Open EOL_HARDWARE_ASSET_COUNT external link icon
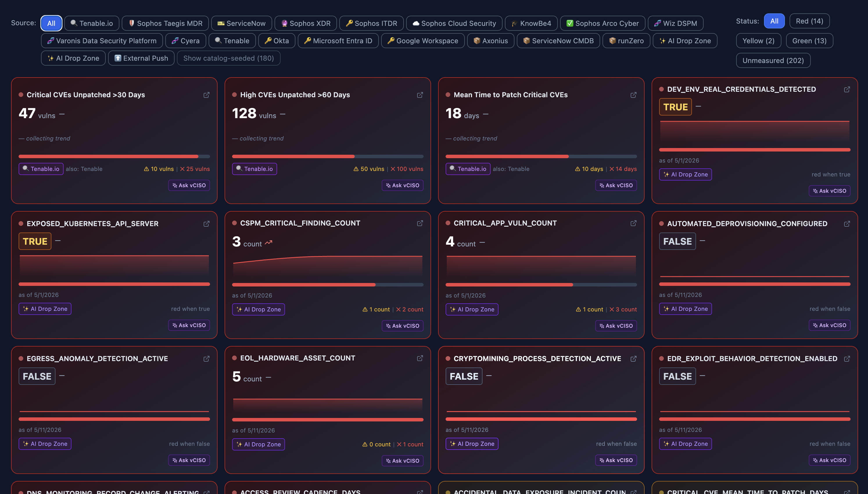 (420, 358)
